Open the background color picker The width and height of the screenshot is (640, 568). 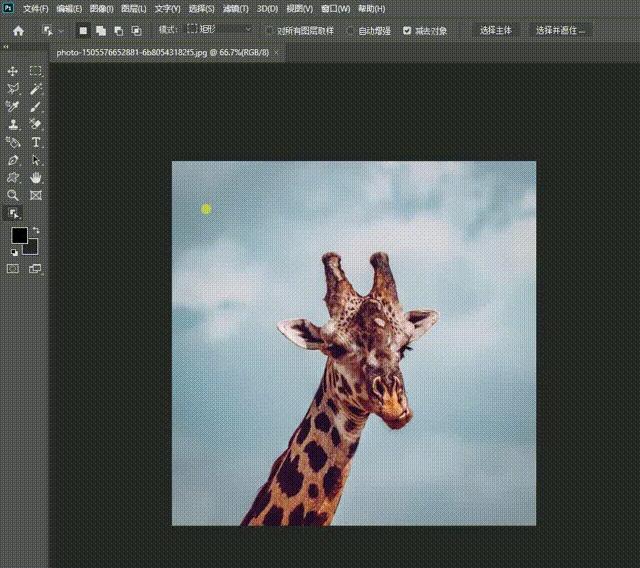[33, 249]
